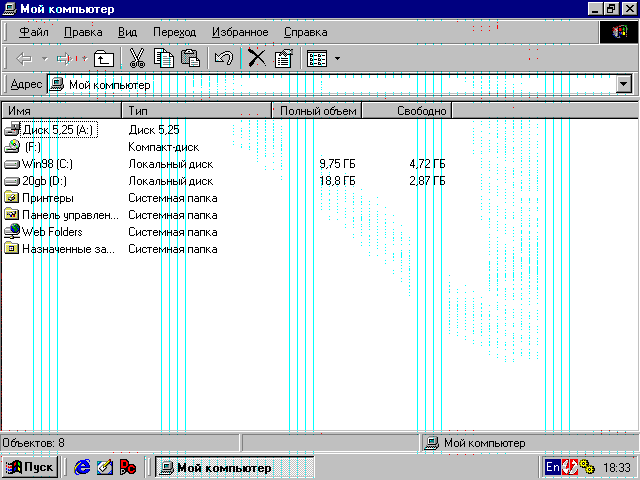Image resolution: width=640 pixels, height=480 pixels.
Task: Open the Пуск start menu
Action: coord(30,467)
